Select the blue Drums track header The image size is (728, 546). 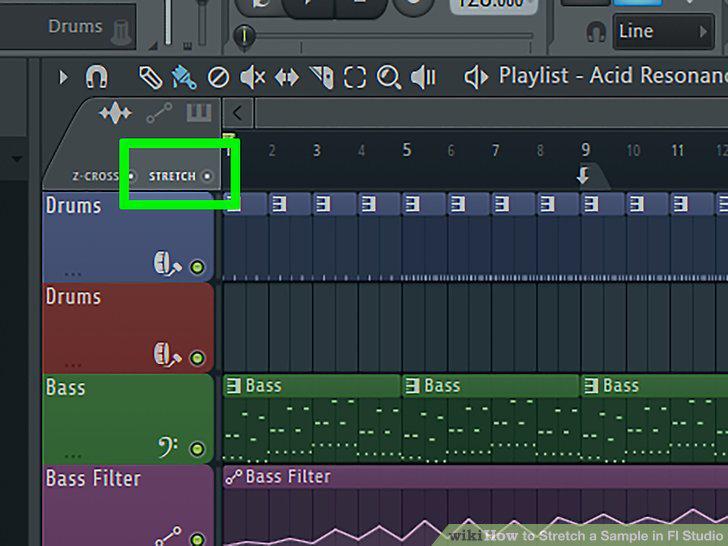[128, 237]
